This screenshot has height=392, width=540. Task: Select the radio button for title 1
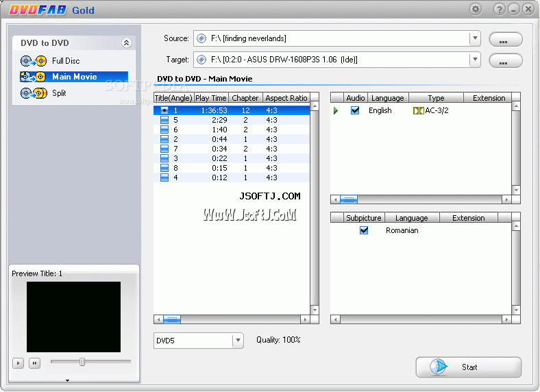(x=164, y=110)
